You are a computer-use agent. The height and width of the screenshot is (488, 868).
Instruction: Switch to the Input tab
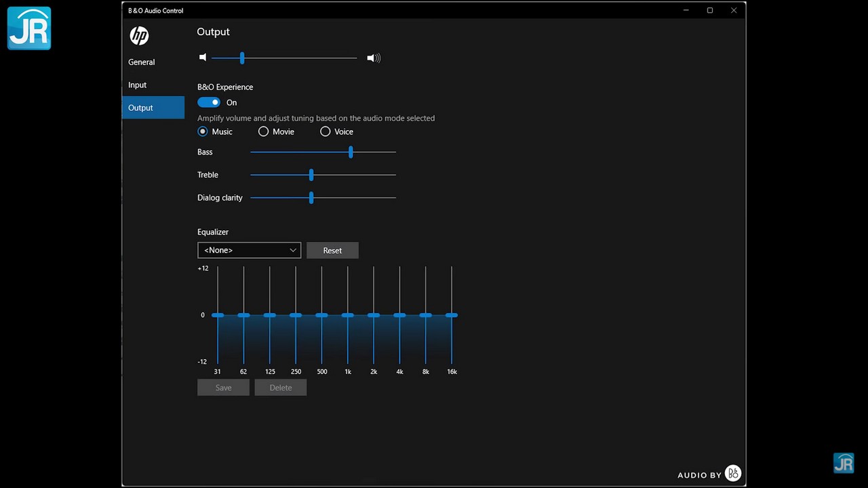(138, 85)
